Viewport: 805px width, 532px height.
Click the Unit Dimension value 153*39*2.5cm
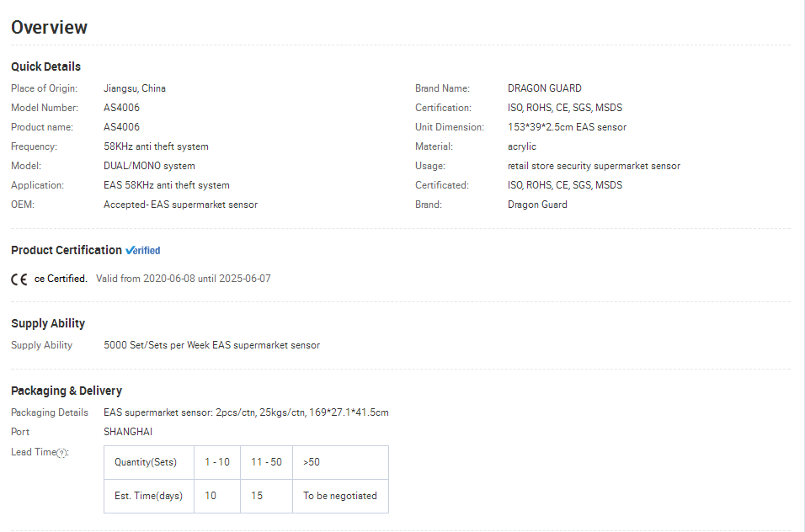540,127
